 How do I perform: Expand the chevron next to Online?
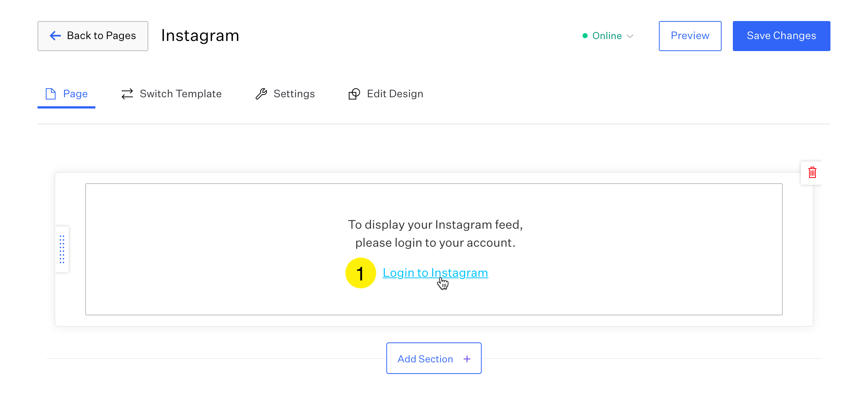pos(630,36)
